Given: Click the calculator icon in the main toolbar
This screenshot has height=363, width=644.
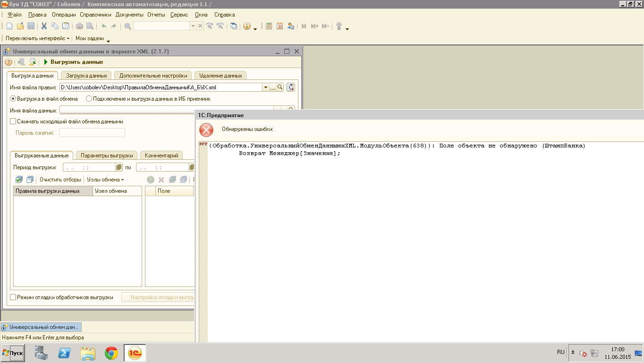Looking at the screenshot, I should point(269,26).
